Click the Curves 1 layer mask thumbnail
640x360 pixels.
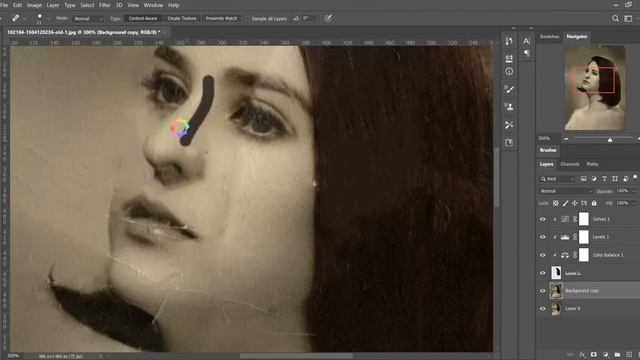[x=584, y=219]
